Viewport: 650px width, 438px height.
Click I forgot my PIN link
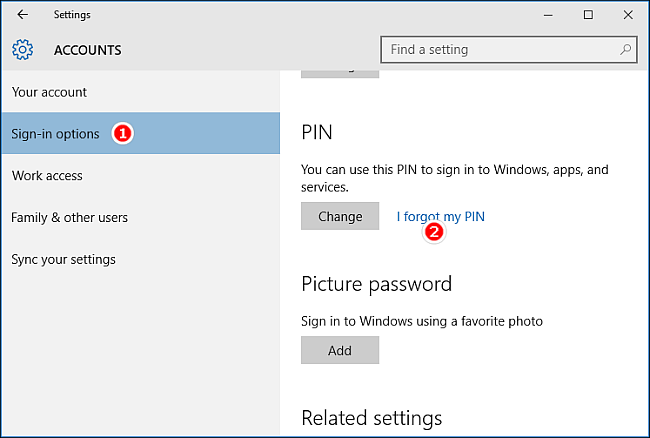[x=440, y=216]
